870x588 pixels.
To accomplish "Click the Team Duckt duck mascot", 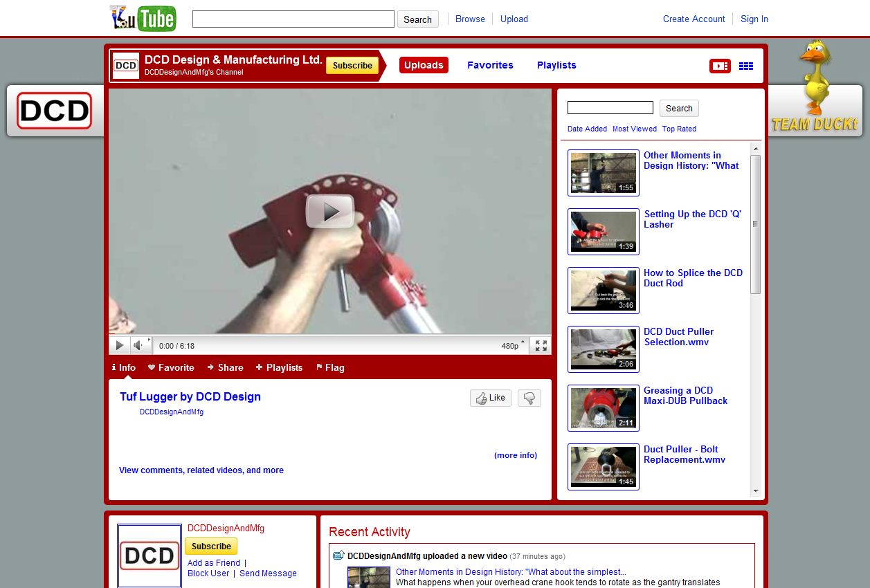I will 815,80.
